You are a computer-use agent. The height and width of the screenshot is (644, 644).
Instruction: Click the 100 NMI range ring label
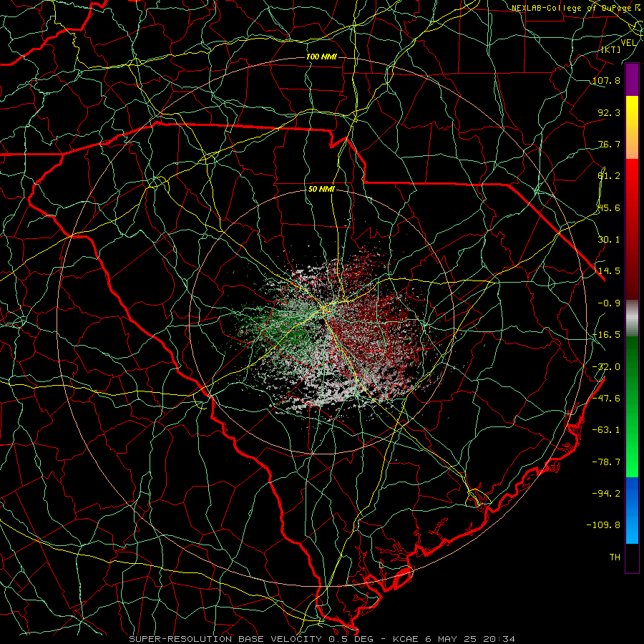coord(321,57)
